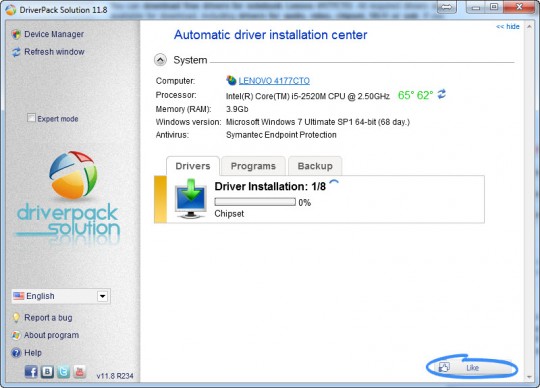Click the Intel Core i5-2520M processor text
540x388 pixels.
308,96
